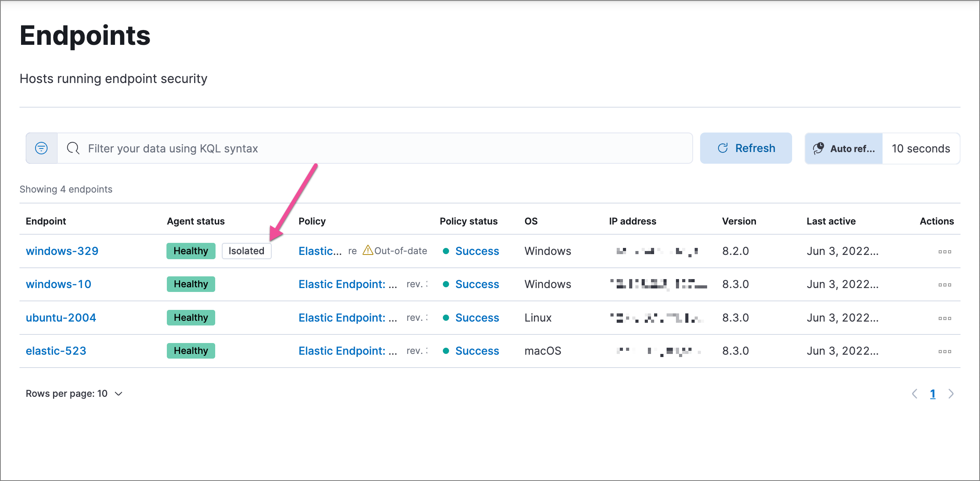Viewport: 980px width, 481px height.
Task: Open the 10 seconds refresh interval selector
Action: coord(921,148)
